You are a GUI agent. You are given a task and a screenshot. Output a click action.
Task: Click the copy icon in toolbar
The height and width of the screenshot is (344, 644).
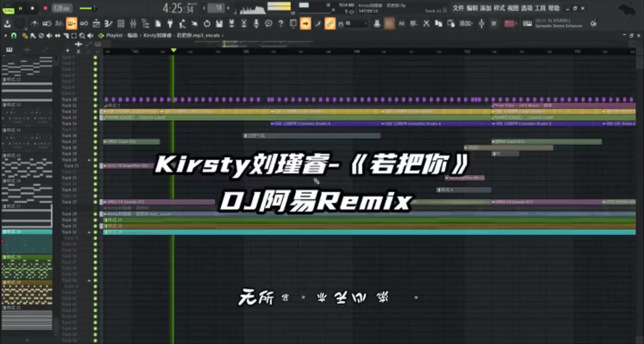(439, 23)
